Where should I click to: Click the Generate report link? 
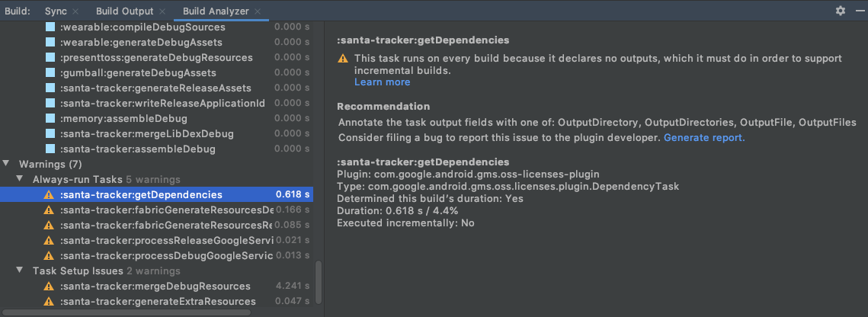704,138
